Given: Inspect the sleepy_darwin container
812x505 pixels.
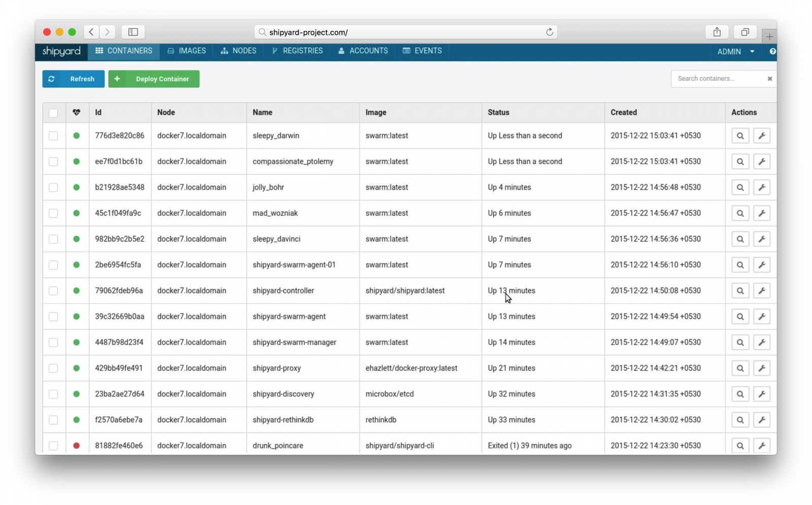Looking at the screenshot, I should click(740, 136).
